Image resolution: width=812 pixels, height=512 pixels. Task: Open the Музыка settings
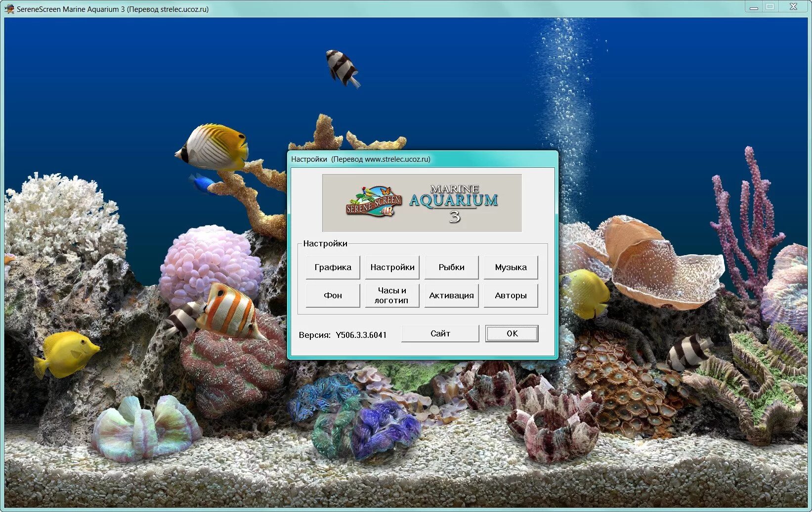(511, 267)
